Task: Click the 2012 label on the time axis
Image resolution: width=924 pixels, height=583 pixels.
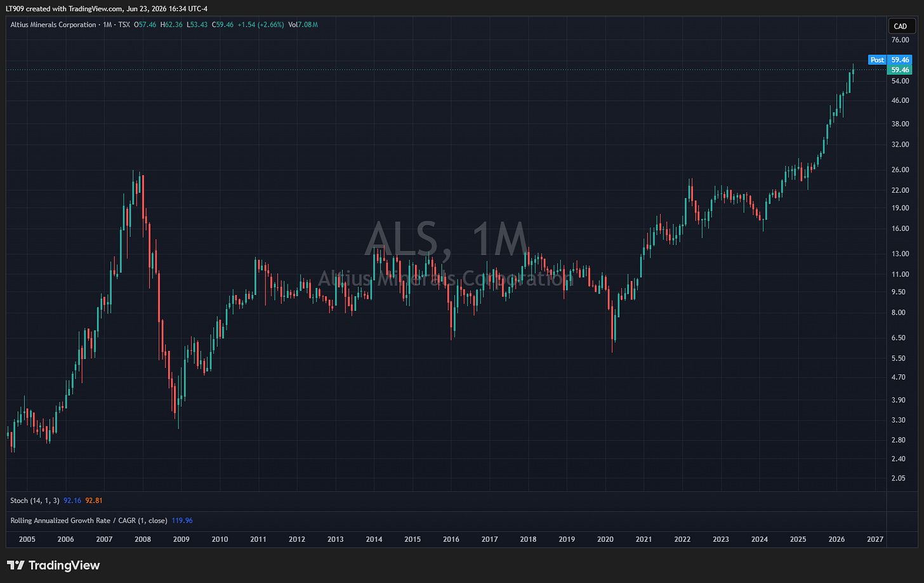Action: [x=297, y=539]
